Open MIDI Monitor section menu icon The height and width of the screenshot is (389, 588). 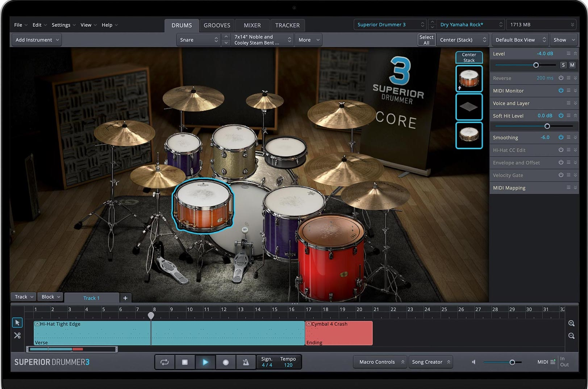click(x=568, y=91)
